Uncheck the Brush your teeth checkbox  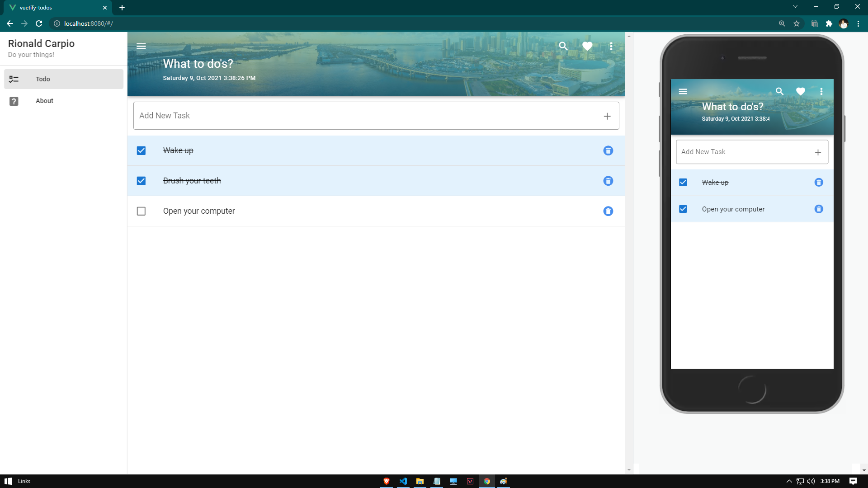pyautogui.click(x=141, y=181)
